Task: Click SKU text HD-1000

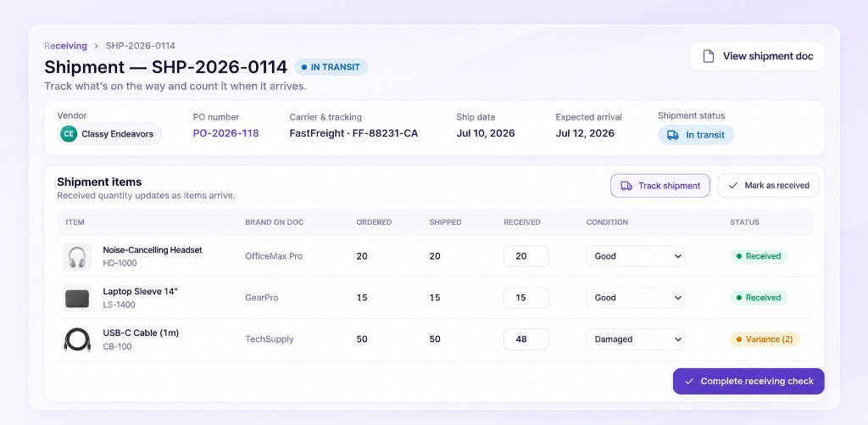Action: point(120,263)
